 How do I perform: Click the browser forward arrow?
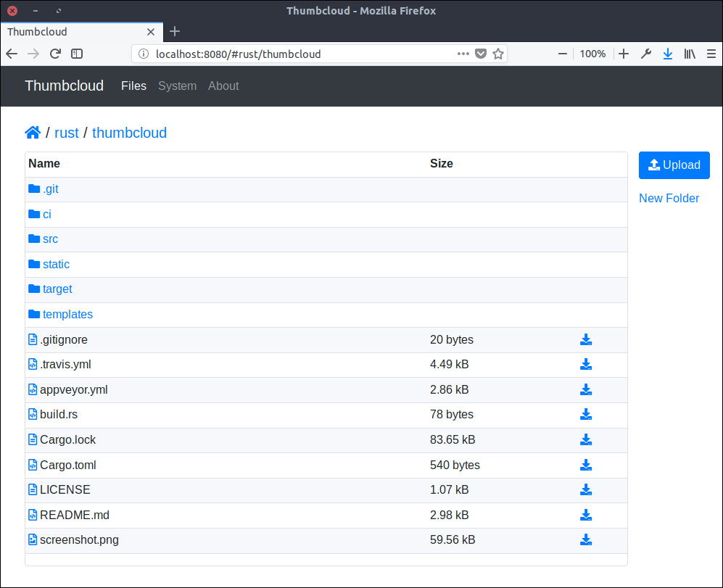click(33, 54)
